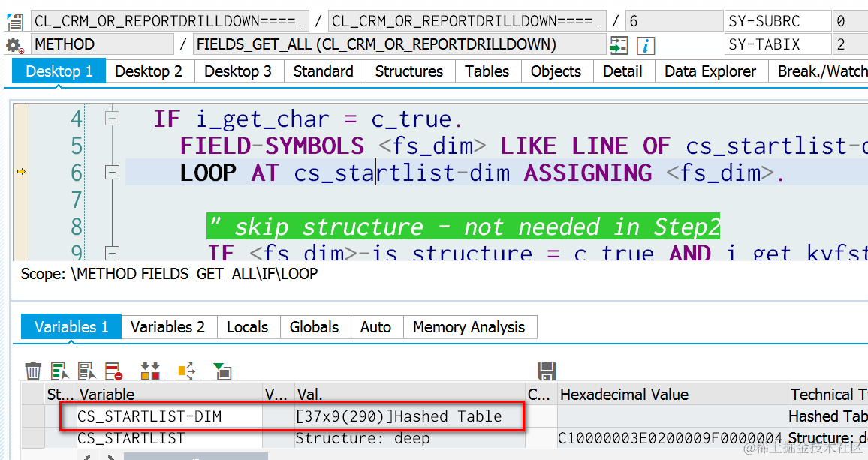Click the SY-SUBRC field
Viewport: 868px width, 460px height.
coord(778,21)
